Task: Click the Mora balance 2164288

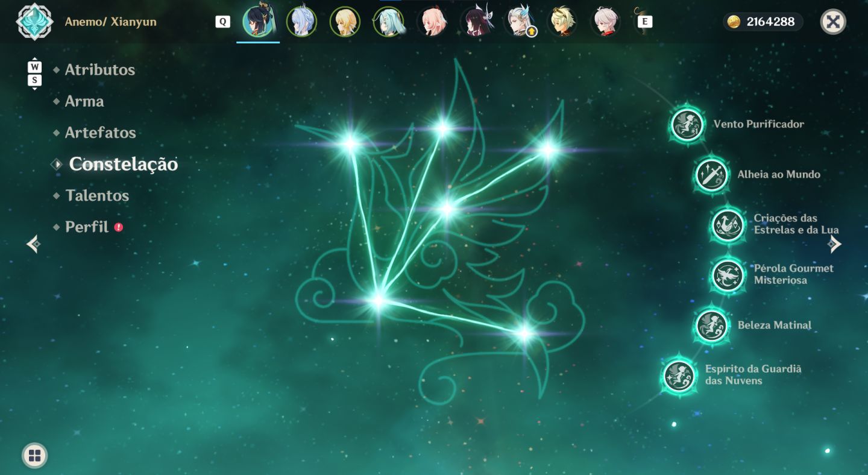Action: click(x=770, y=22)
